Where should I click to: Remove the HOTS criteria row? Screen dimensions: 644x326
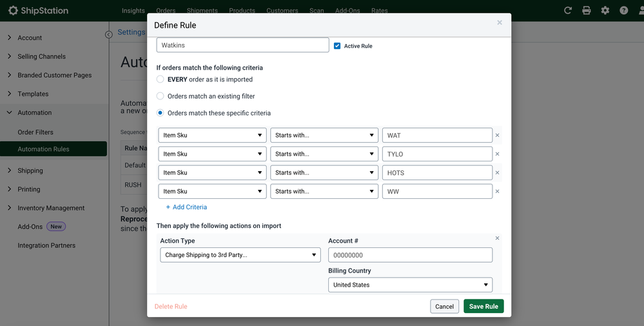pos(497,173)
